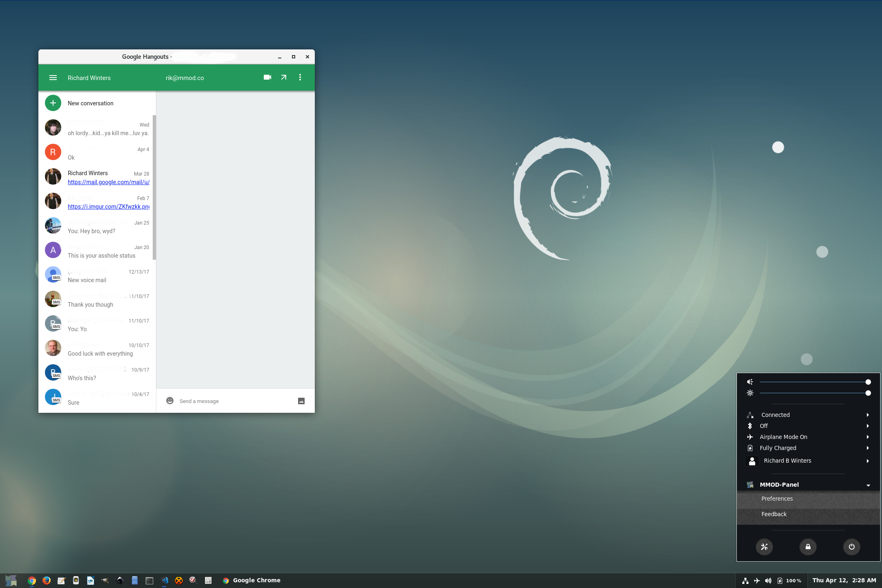Adjust the volume slider handle
This screenshot has width=882, height=588.
pyautogui.click(x=868, y=382)
